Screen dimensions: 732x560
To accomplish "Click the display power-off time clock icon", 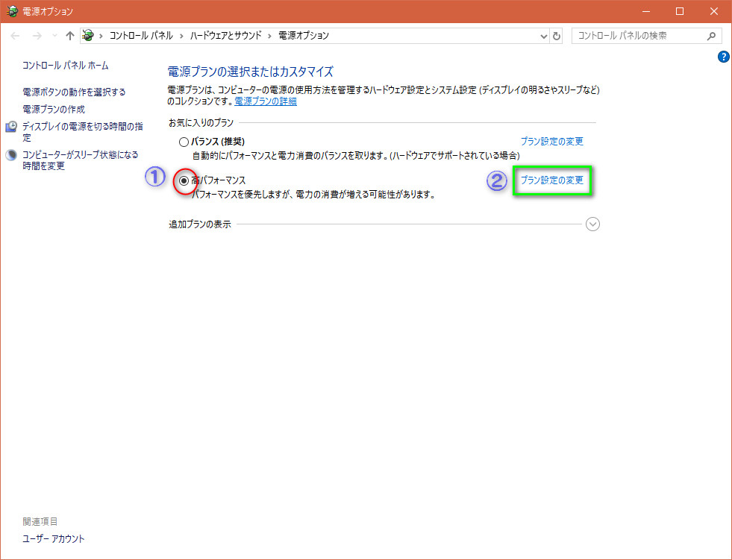I will pos(11,127).
